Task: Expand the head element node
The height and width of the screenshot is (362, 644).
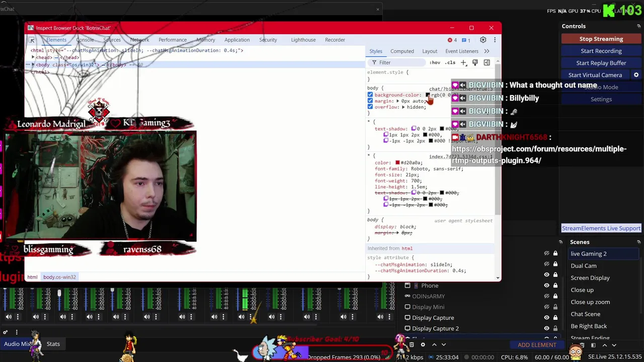Action: [x=33, y=57]
